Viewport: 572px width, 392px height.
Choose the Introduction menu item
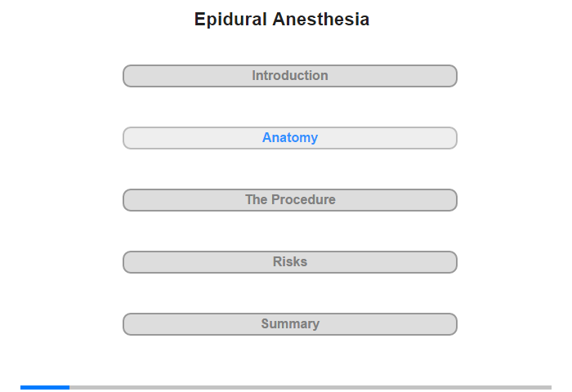289,76
